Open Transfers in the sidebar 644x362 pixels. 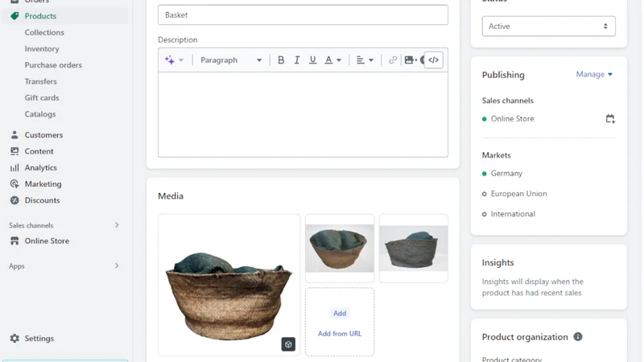[41, 81]
